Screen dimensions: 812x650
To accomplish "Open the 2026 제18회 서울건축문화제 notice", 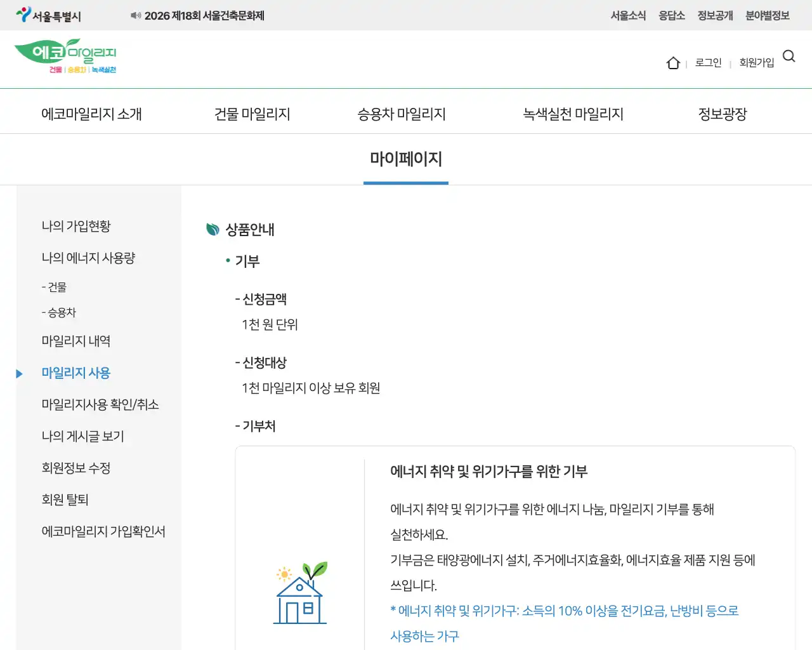I will [204, 15].
